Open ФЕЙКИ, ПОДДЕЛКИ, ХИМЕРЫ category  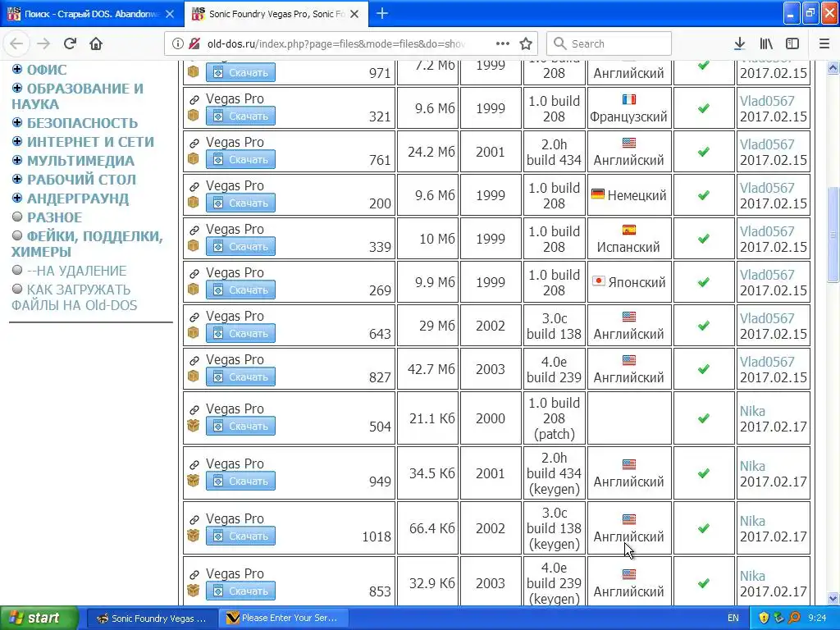[87, 244]
